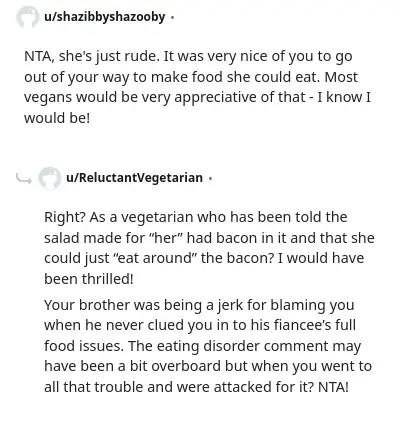
Task: Click the line "food issues. The eating disorder comment"
Action: [202, 346]
